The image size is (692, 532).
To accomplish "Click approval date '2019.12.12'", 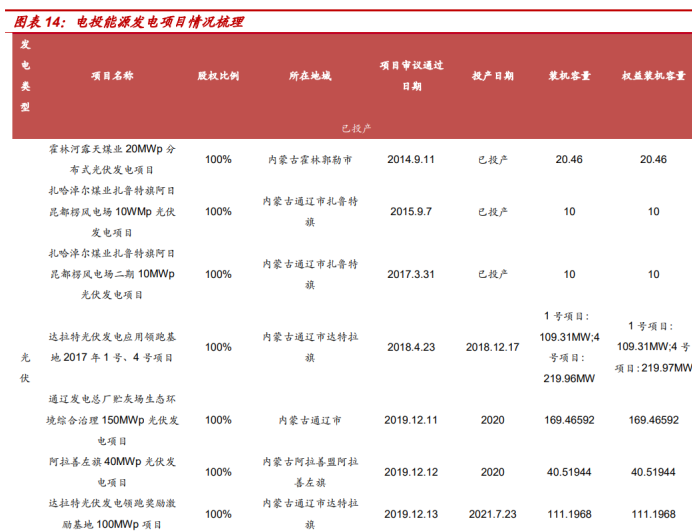I will click(411, 472).
